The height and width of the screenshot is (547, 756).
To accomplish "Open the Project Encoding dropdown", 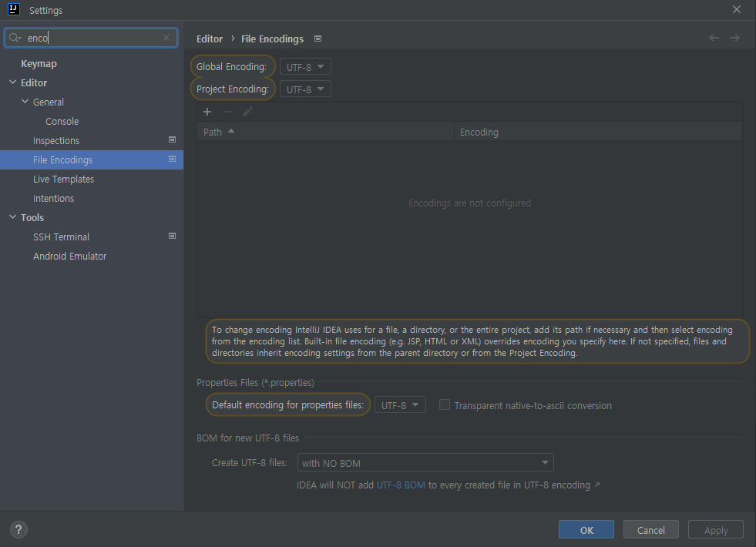I will point(305,89).
